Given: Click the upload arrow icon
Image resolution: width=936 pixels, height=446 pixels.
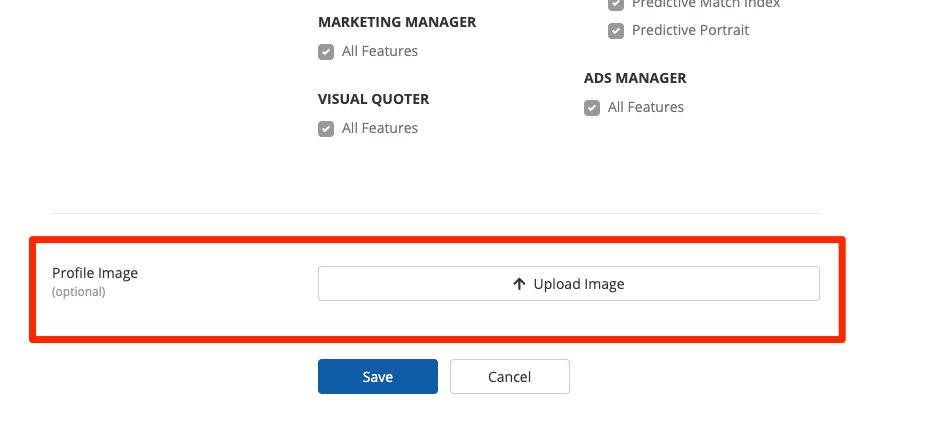Looking at the screenshot, I should (x=519, y=284).
